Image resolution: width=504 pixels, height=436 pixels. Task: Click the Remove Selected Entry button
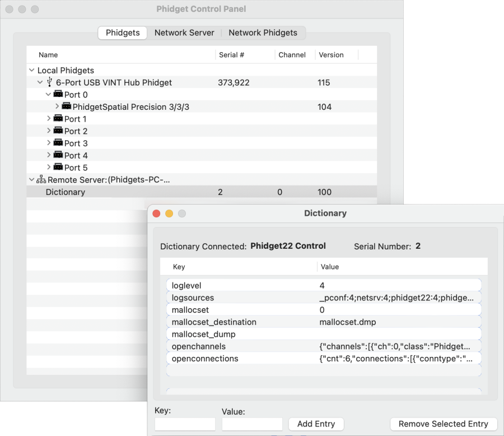pos(443,424)
